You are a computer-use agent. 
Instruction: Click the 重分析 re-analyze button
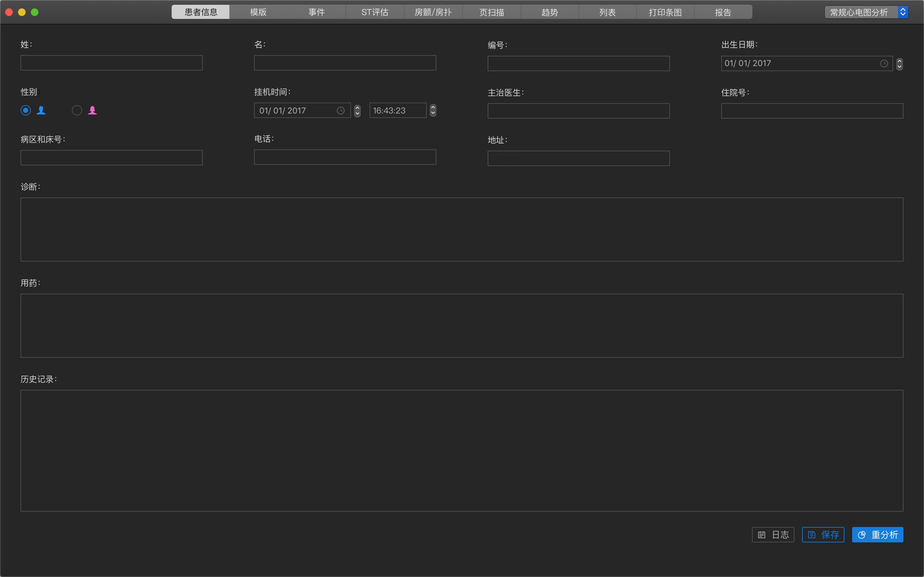(877, 535)
